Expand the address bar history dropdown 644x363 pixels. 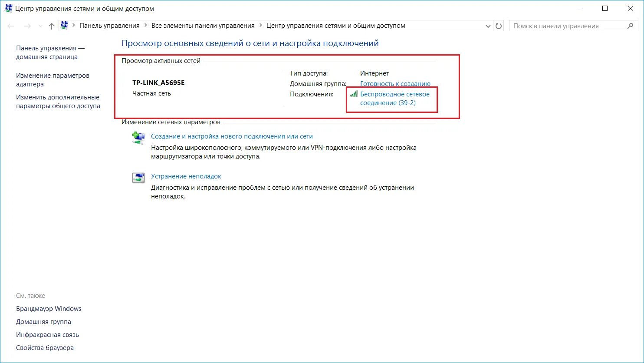[488, 26]
